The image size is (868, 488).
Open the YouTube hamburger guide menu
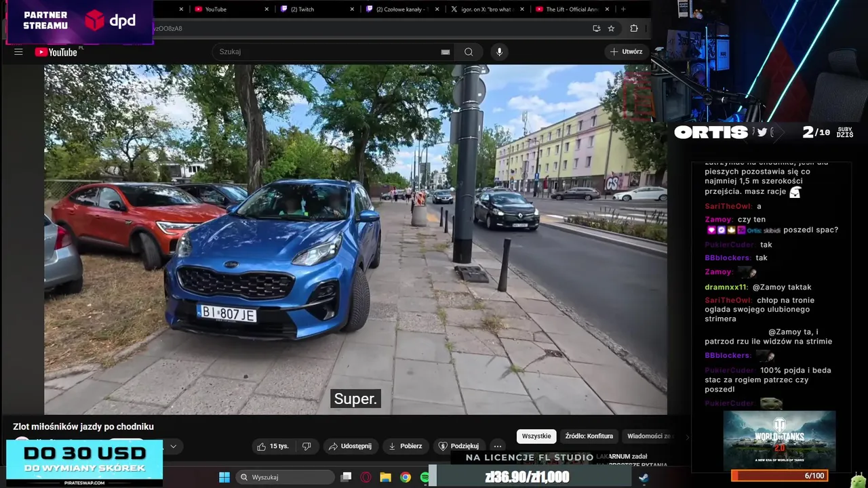coord(18,52)
